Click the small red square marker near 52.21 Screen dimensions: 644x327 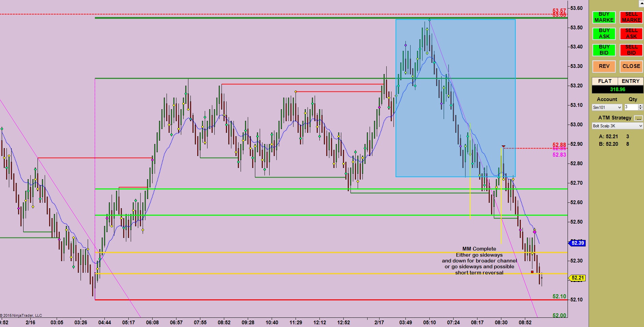click(x=532, y=272)
